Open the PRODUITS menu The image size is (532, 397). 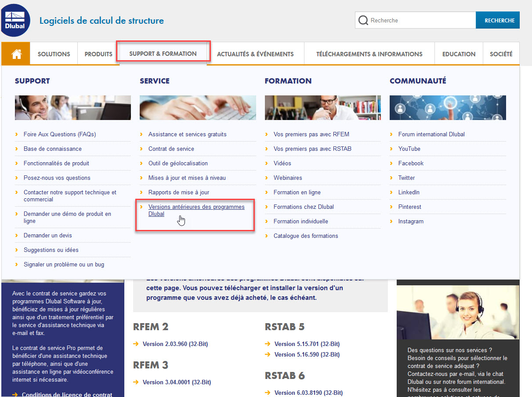[x=98, y=54]
